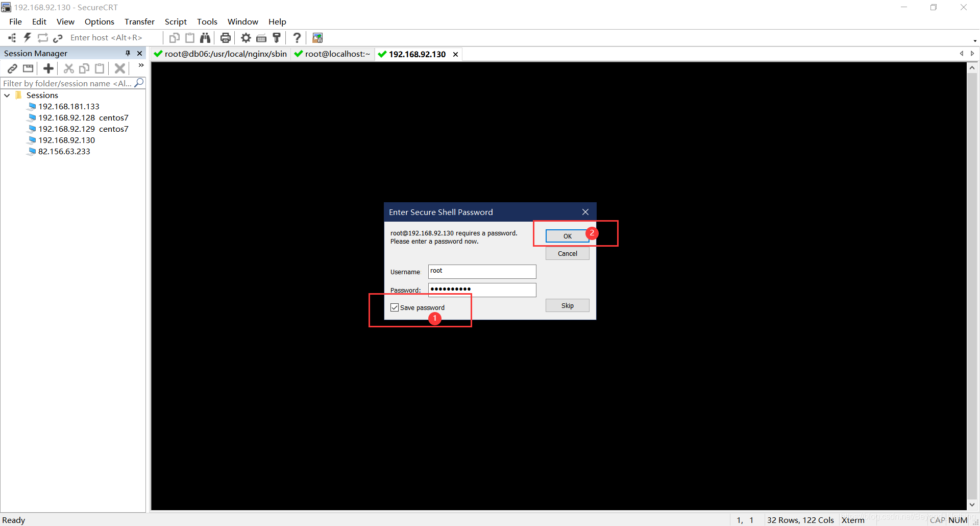The height and width of the screenshot is (526, 980).
Task: Click terminal scrollbar up arrow
Action: 972,67
